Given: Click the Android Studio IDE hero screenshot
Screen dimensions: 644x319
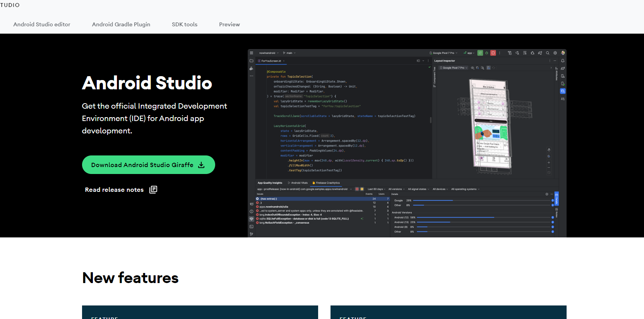Looking at the screenshot, I should click(407, 143).
